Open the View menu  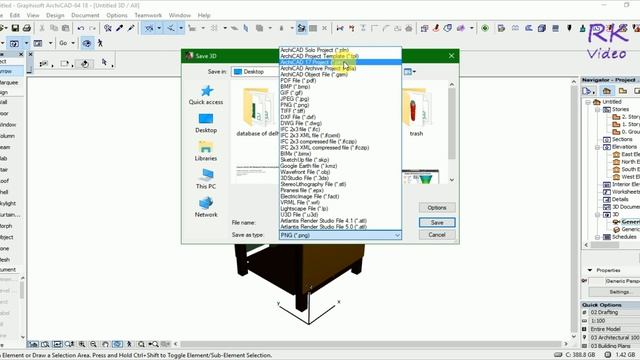(x=33, y=15)
